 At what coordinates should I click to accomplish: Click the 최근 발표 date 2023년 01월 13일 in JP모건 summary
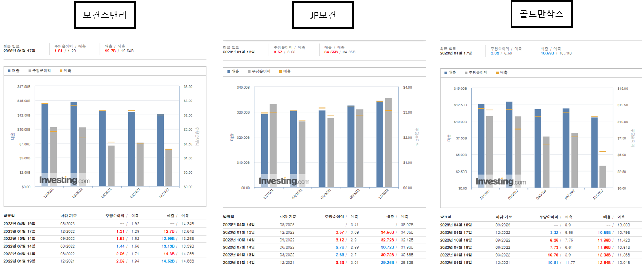click(239, 52)
